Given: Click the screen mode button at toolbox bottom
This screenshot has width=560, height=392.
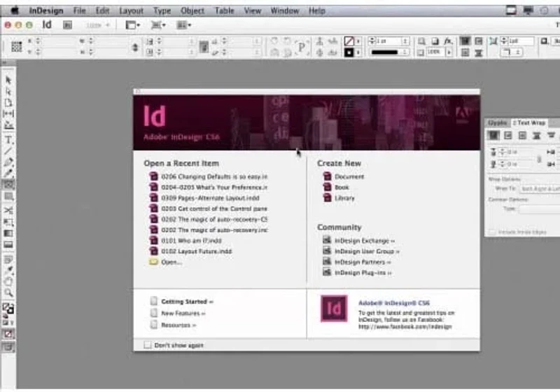Looking at the screenshot, I should coord(8,347).
